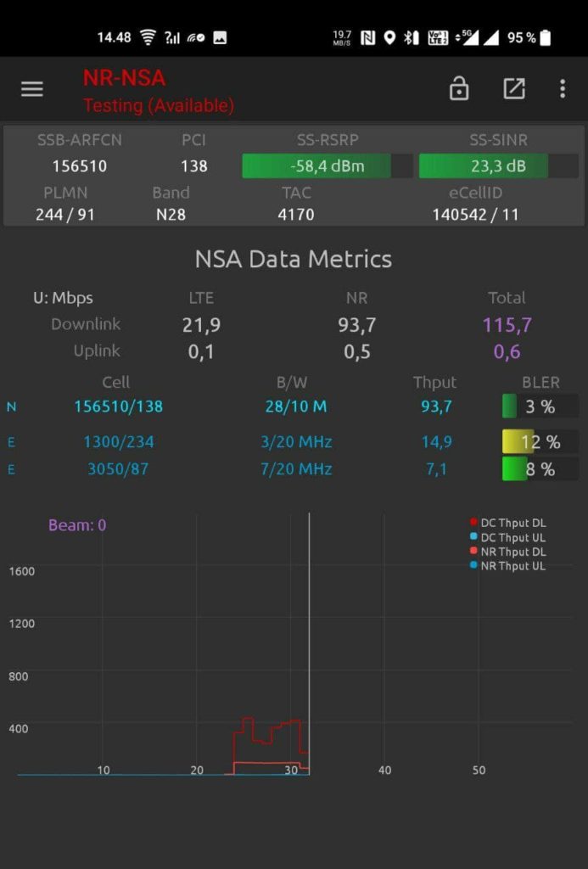Tap the Bluetooth status icon
Viewport: 588px width, 869px height.
click(409, 37)
